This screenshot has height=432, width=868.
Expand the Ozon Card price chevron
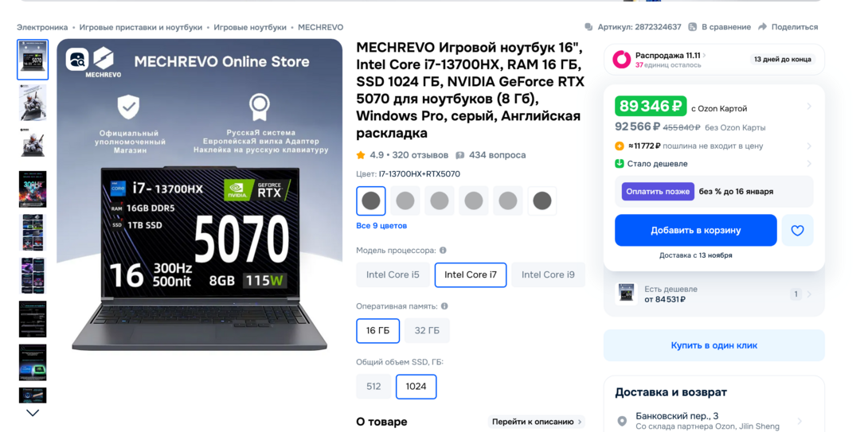coord(809,106)
